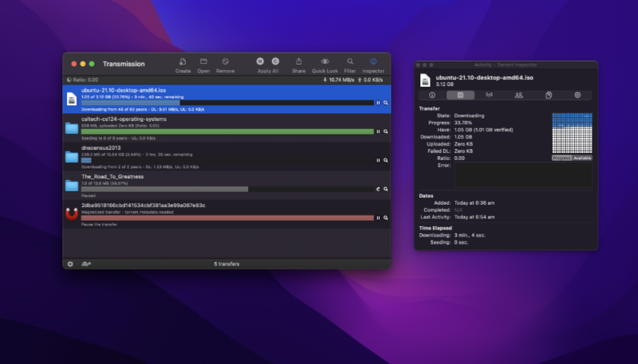Pause all transfers with Apply All

tap(260, 61)
